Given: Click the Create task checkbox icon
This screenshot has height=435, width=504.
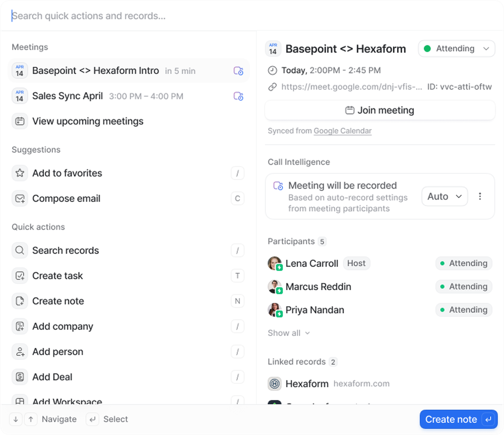Looking at the screenshot, I should point(20,276).
